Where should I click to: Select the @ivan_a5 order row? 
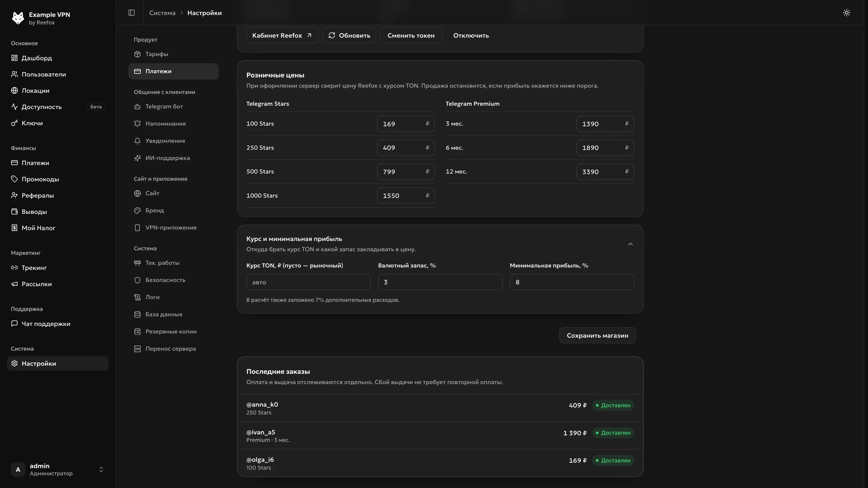click(440, 436)
